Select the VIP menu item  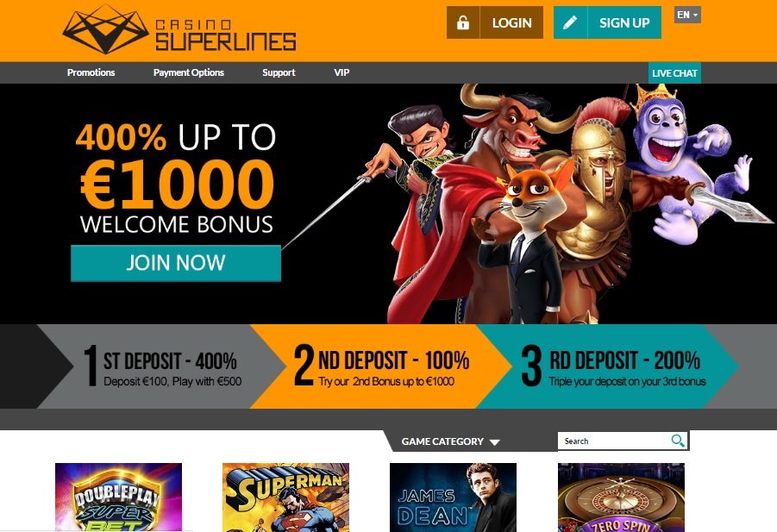[342, 72]
